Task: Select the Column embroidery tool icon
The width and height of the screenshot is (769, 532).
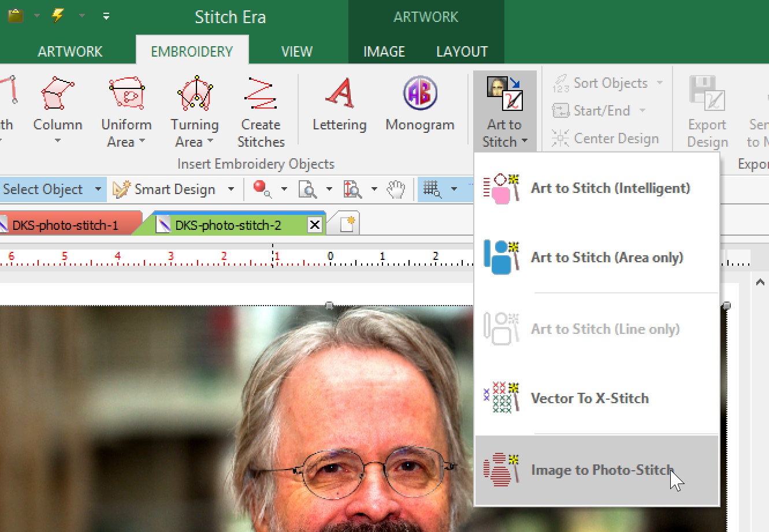Action: pos(58,94)
